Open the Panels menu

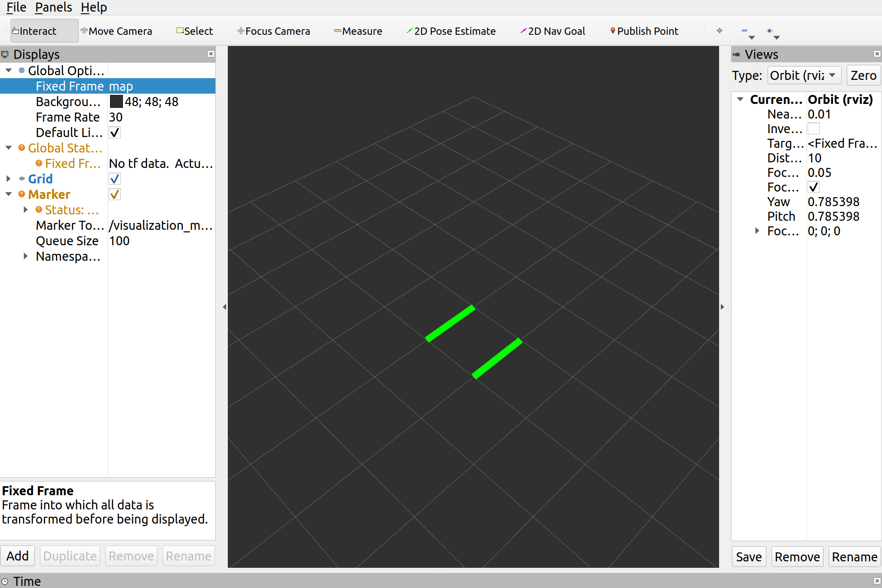(53, 7)
